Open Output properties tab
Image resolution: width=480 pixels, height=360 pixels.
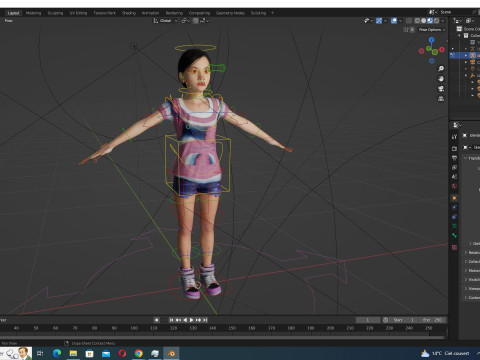pyautogui.click(x=454, y=158)
